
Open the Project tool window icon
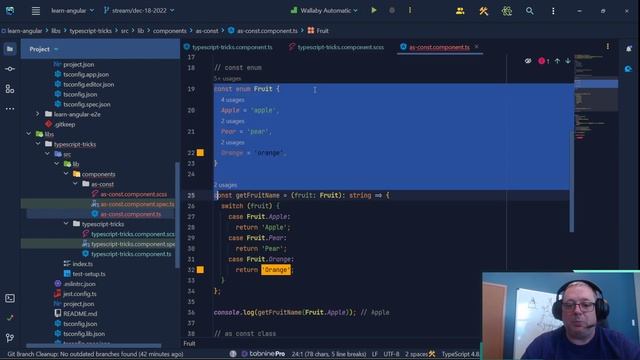pyautogui.click(x=10, y=49)
